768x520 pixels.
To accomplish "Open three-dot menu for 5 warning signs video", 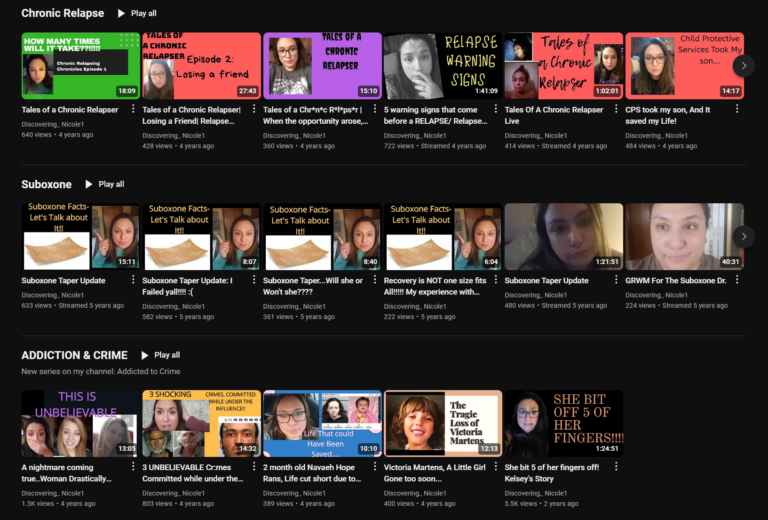I will tap(496, 109).
